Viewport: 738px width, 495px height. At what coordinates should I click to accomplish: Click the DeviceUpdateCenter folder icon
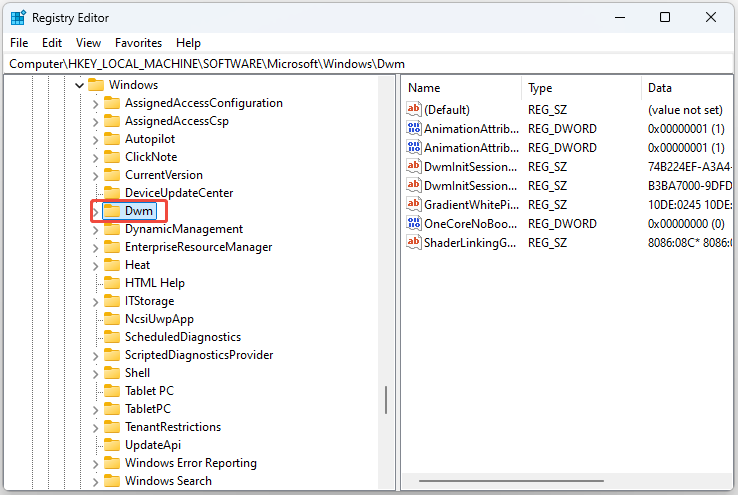pos(112,192)
